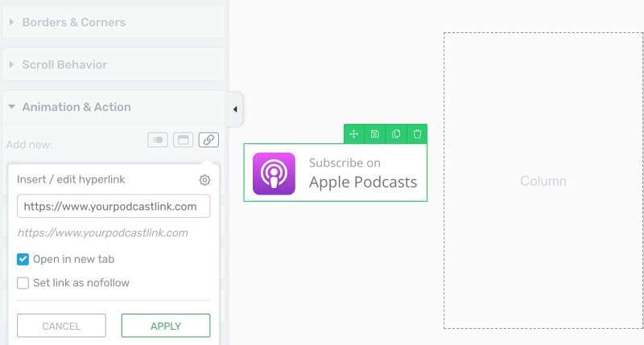Expand the Scroll Behavior section
This screenshot has width=644, height=345.
(114, 64)
